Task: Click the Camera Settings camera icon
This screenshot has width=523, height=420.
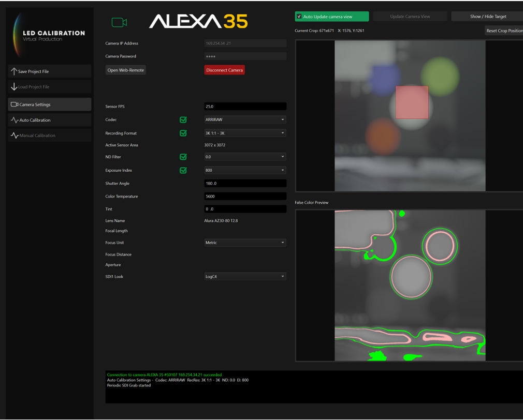Action: pos(14,104)
